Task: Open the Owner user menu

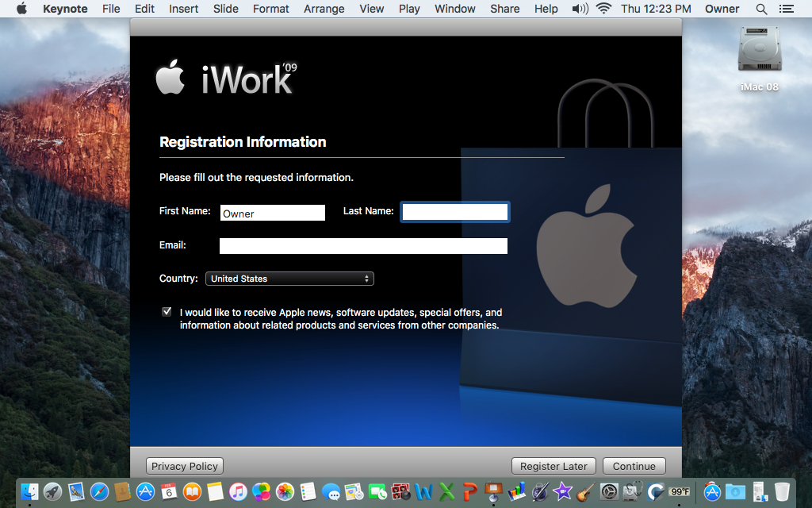Action: pos(722,9)
